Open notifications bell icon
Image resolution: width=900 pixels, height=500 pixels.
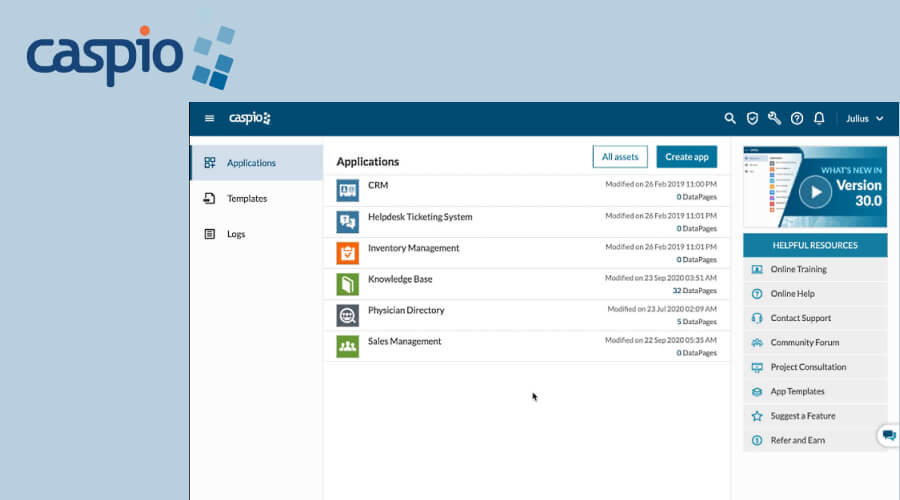tap(819, 118)
